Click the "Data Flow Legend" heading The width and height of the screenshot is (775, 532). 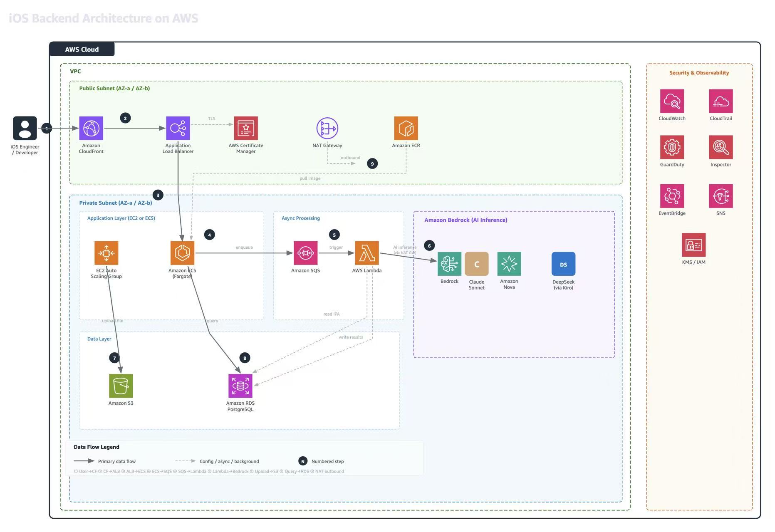pyautogui.click(x=97, y=447)
